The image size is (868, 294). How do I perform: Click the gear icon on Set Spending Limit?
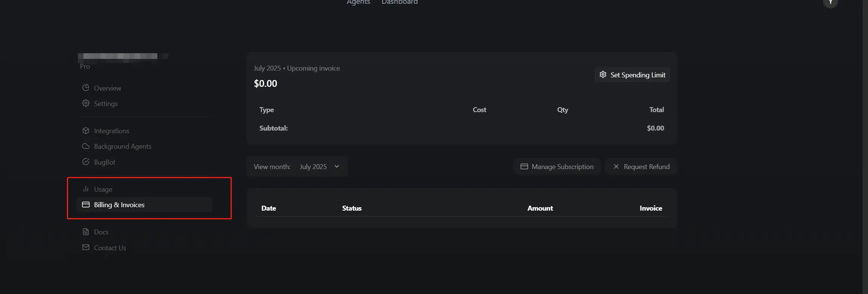603,74
